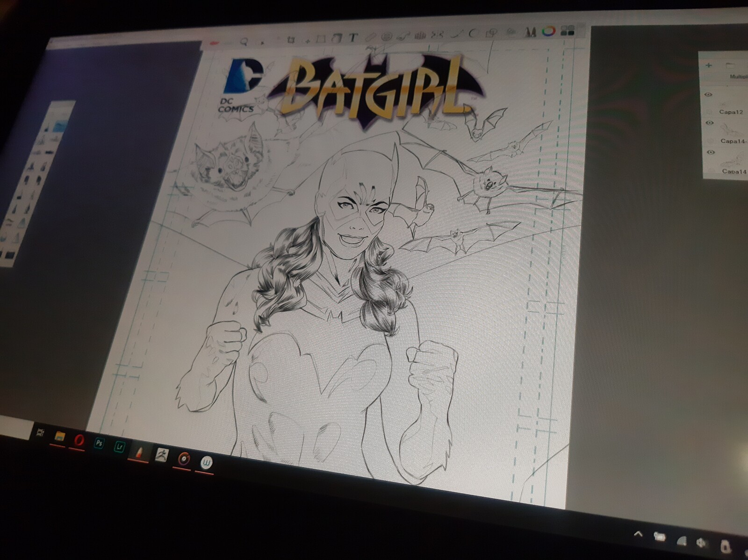Launch Photoshop from the taskbar
This screenshot has width=748, height=560.
coord(99,443)
